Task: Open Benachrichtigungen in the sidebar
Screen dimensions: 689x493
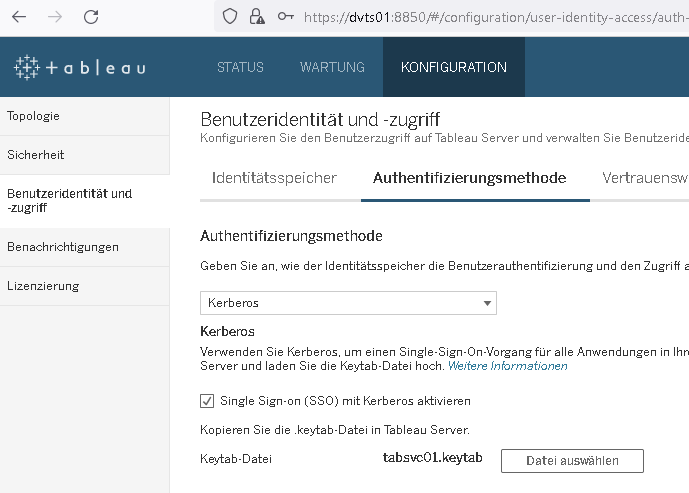Action: pos(63,247)
